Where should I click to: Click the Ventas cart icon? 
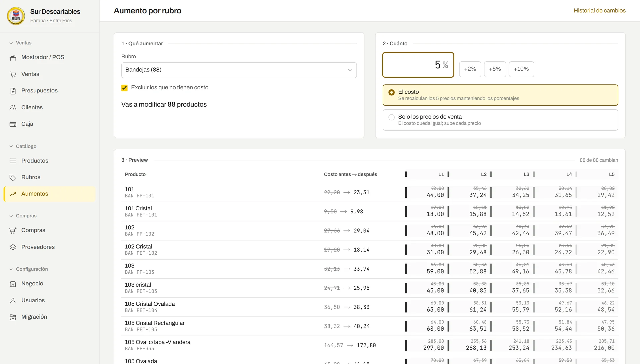13,74
